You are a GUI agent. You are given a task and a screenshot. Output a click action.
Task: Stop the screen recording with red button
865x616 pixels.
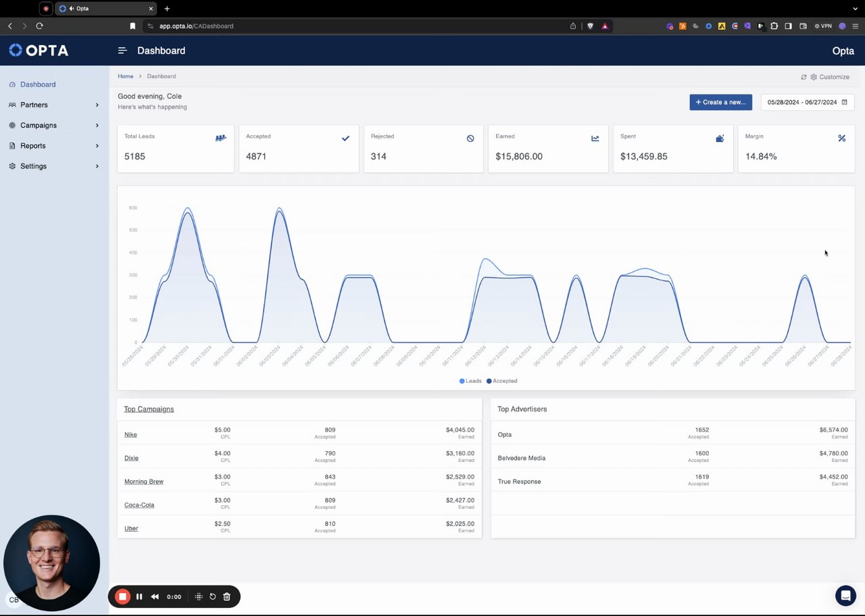122,596
